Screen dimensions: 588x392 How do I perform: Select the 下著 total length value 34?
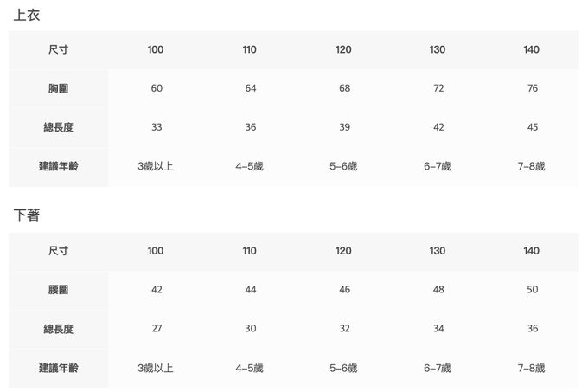click(438, 329)
